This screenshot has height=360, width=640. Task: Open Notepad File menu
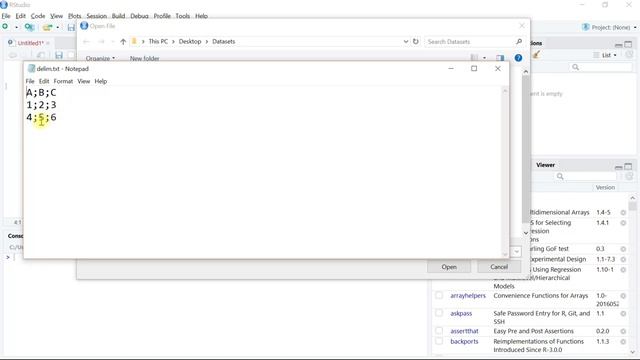tap(30, 81)
